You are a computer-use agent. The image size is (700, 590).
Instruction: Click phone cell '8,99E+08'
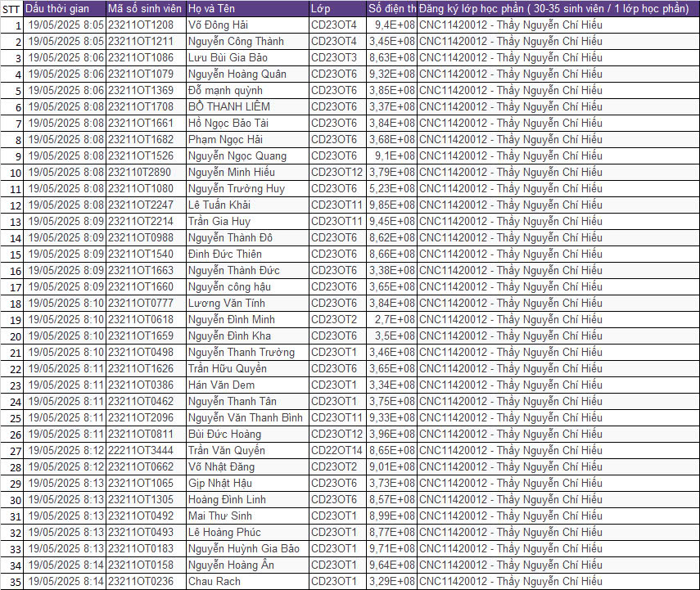pos(391,516)
